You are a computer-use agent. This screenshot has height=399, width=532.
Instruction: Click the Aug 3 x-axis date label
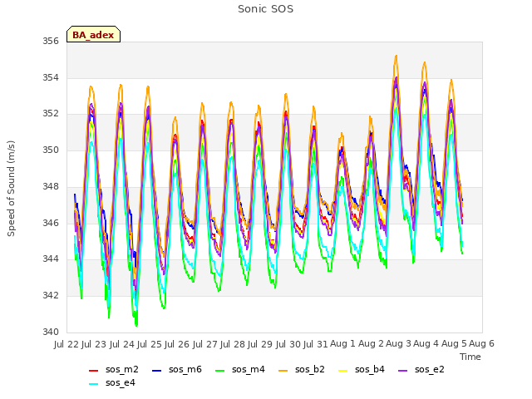tap(399, 344)
